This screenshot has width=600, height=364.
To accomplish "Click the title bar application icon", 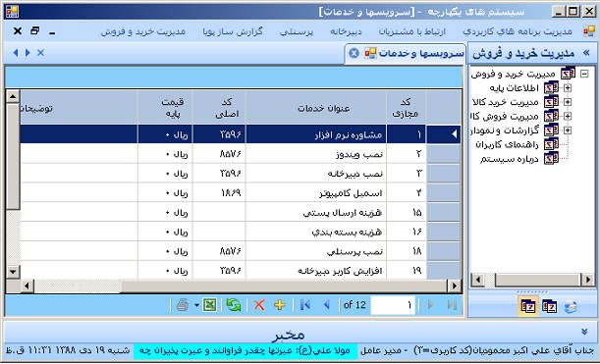I will click(x=12, y=12).
